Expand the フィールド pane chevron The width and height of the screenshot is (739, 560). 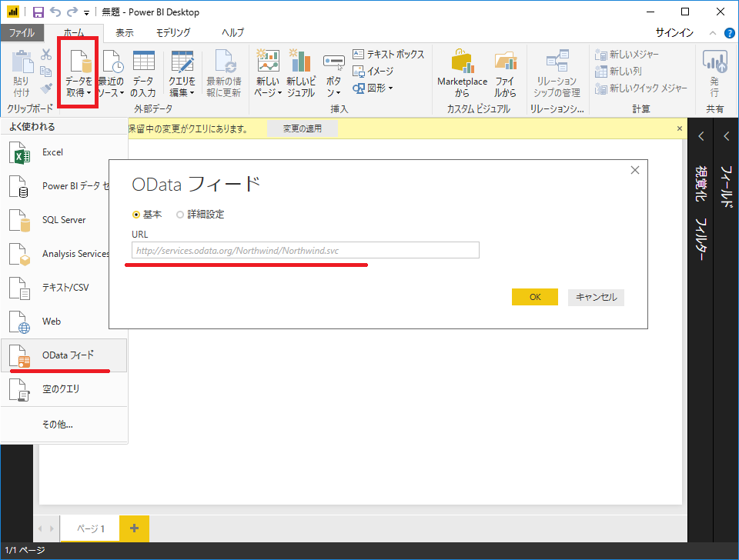tap(726, 137)
